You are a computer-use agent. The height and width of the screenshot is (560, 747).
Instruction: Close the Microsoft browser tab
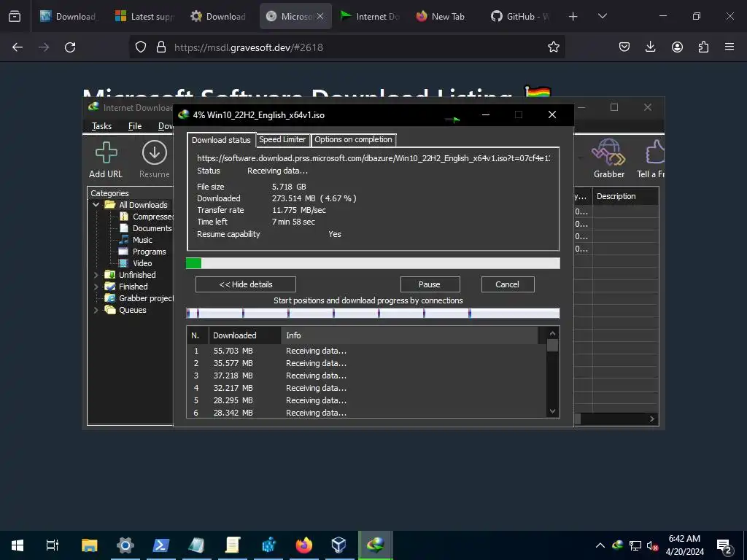coord(320,16)
